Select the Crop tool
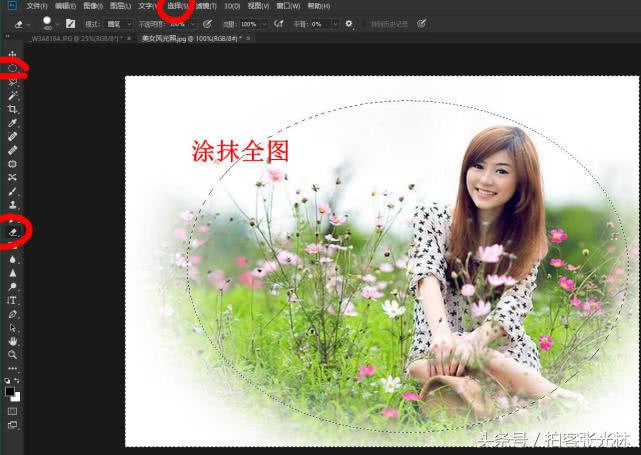Viewport: 641px width, 455px height. click(13, 109)
